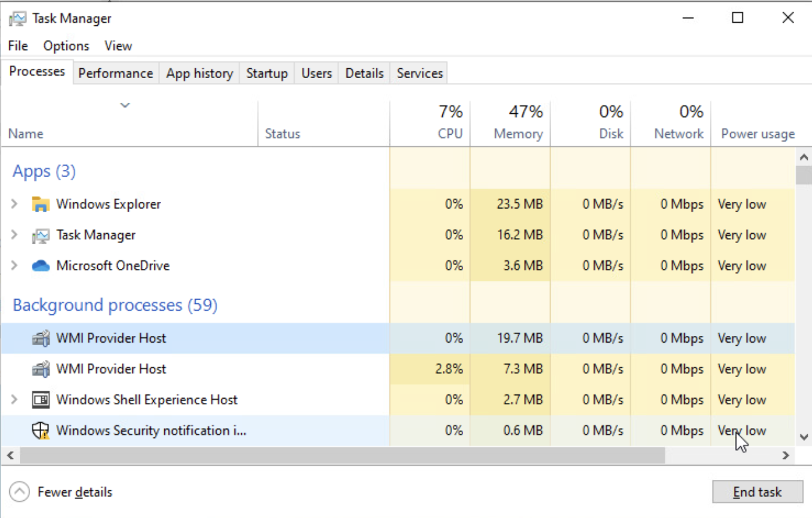This screenshot has height=518, width=812.
Task: Maximize the Task Manager window
Action: click(738, 18)
